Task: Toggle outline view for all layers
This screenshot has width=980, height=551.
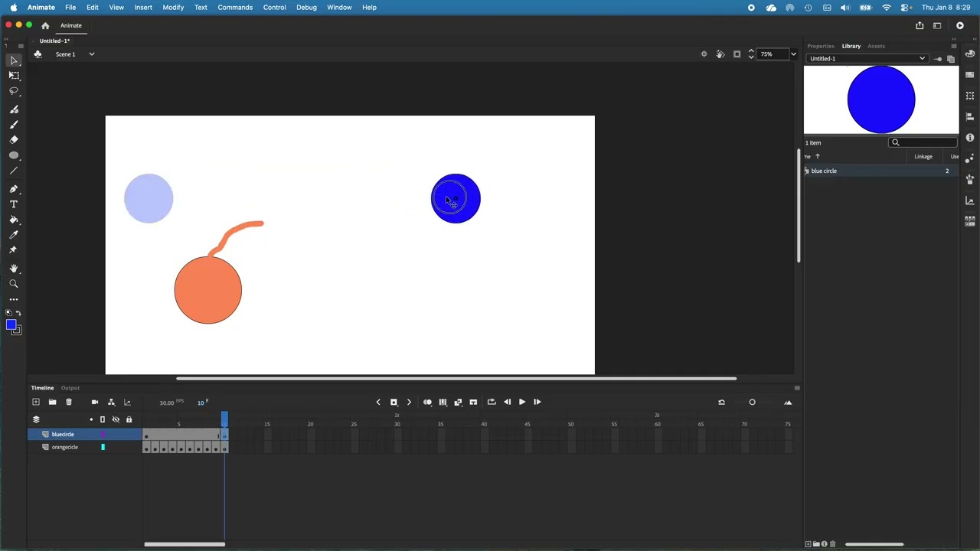Action: (x=103, y=419)
